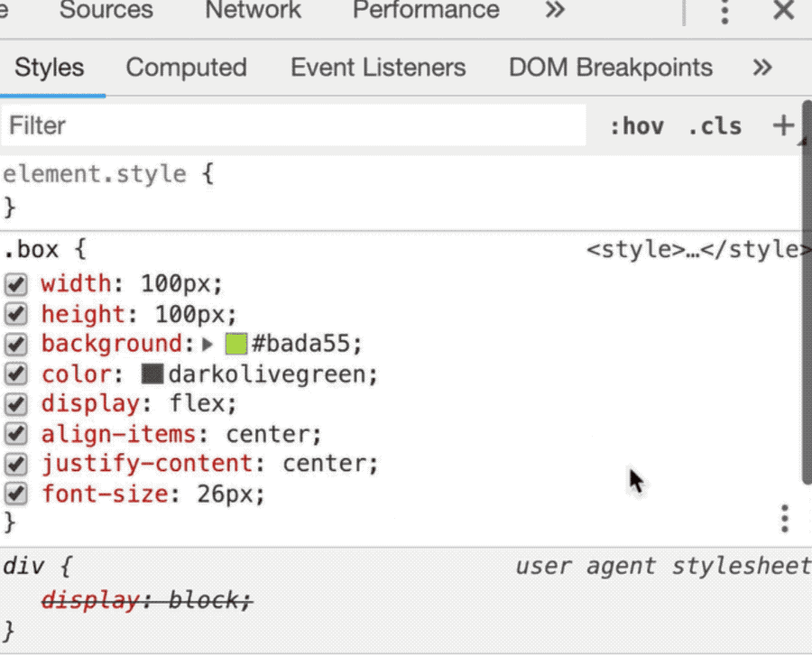
Task: Disable the display: flex declaration checkbox
Action: [x=16, y=404]
